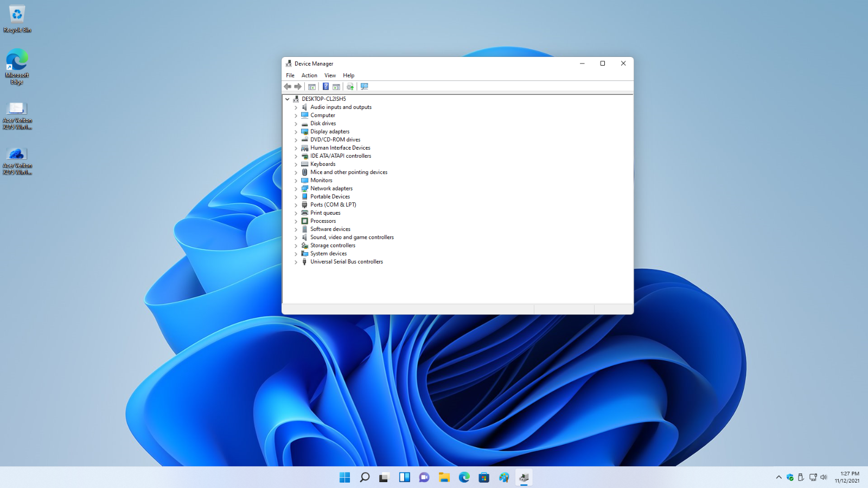Open Recycle Bin desktop icon
Screen dimensions: 868x488
(x=17, y=19)
